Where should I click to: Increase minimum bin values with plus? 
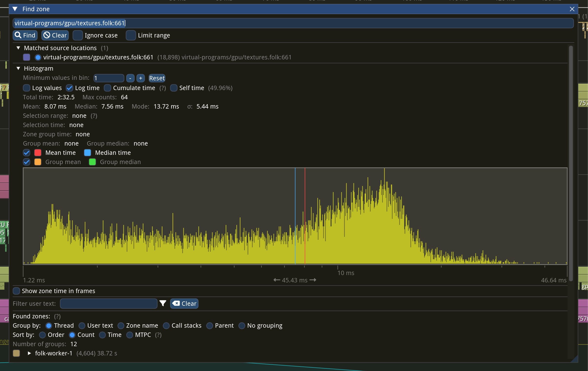tap(141, 78)
